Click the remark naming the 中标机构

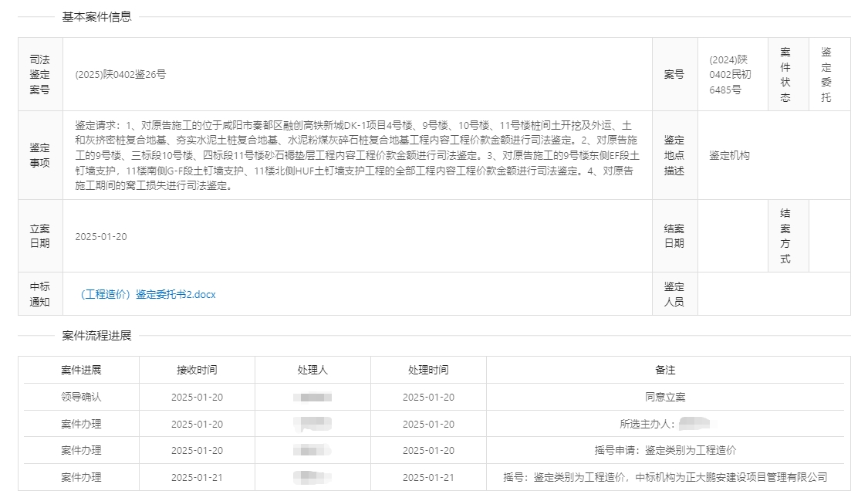click(665, 477)
